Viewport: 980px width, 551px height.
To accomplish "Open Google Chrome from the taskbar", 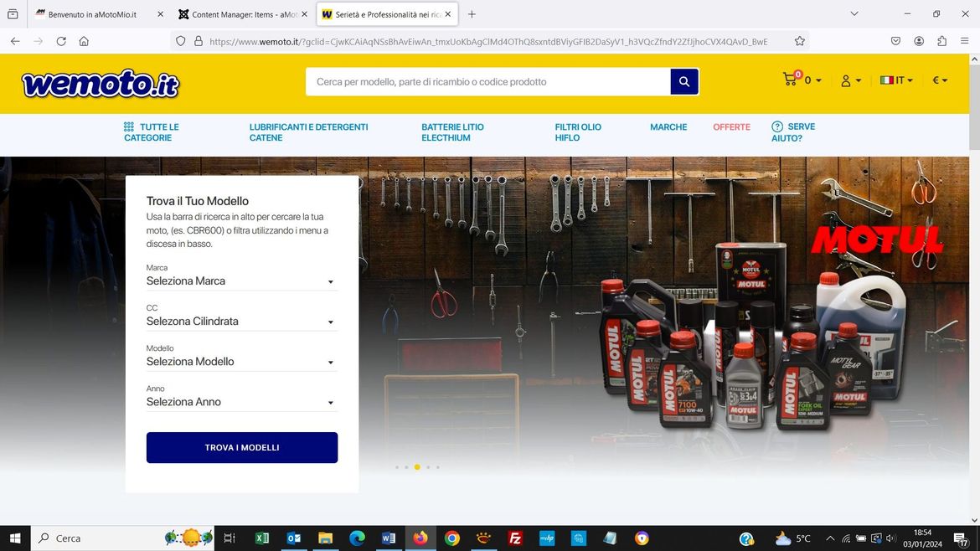I will pos(451,538).
